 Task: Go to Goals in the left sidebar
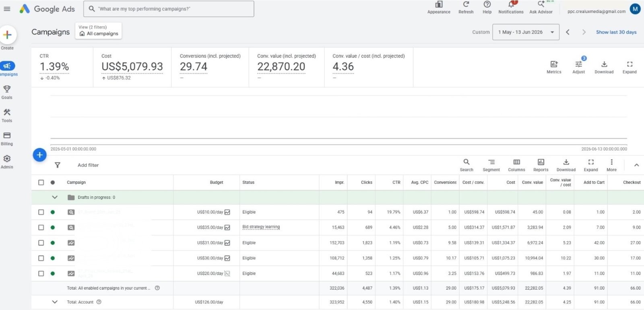click(7, 92)
